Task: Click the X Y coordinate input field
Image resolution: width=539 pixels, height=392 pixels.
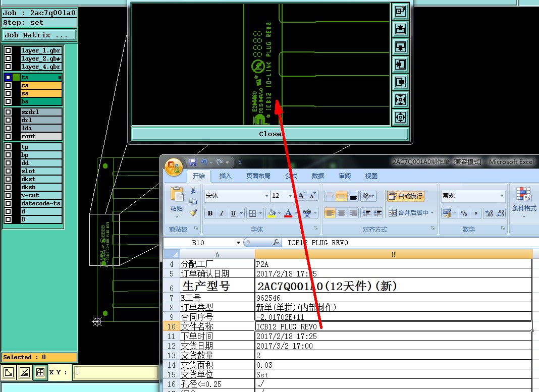Action: pos(116,372)
